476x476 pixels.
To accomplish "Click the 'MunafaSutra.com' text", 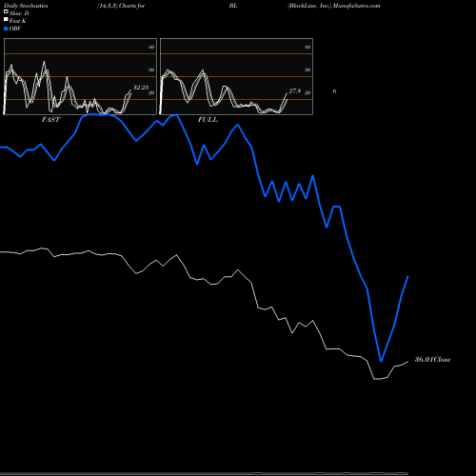I will click(x=357, y=6).
